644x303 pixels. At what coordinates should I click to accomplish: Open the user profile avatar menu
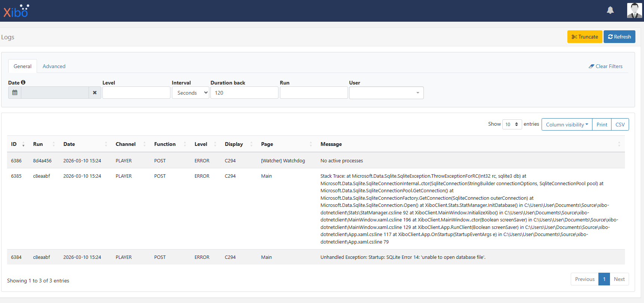634,10
